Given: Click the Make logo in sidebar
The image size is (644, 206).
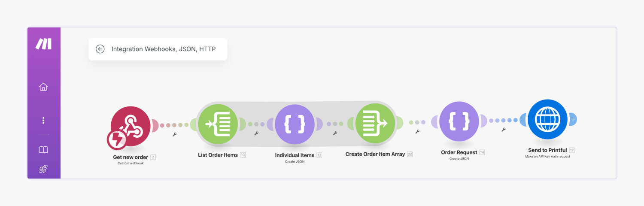Looking at the screenshot, I should 43,44.
